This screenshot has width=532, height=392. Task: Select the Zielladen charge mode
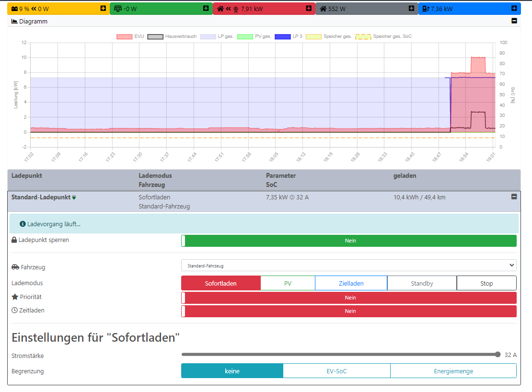pyautogui.click(x=351, y=283)
